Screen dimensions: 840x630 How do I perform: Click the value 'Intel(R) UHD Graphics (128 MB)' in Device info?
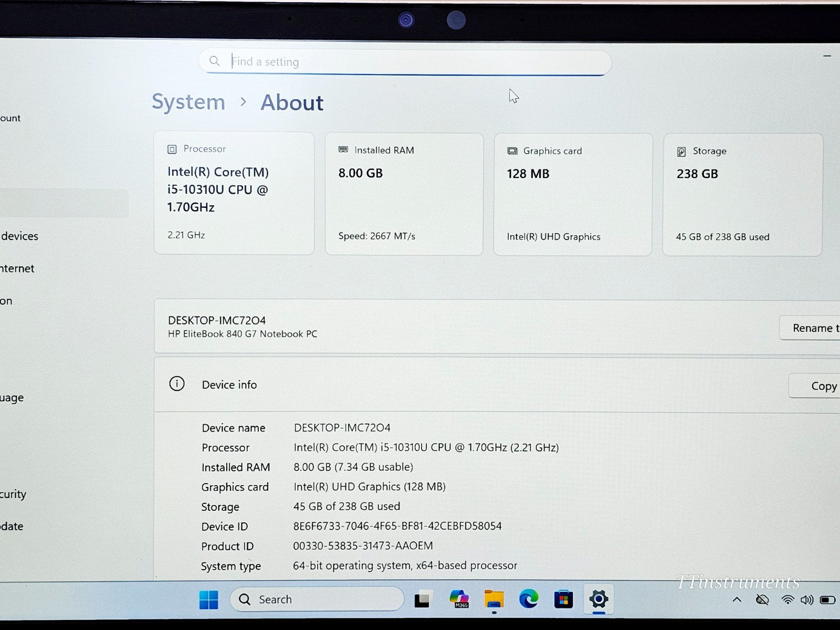pos(370,487)
